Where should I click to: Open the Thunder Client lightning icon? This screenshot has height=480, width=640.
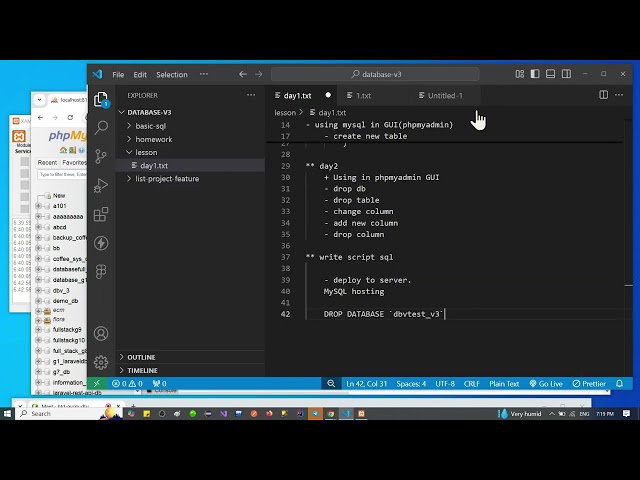[x=101, y=243]
